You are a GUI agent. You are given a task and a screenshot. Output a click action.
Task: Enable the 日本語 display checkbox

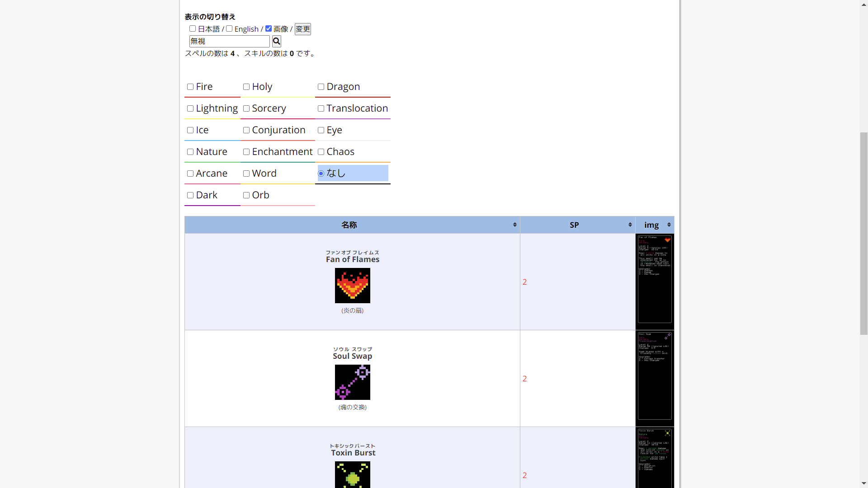coord(193,28)
